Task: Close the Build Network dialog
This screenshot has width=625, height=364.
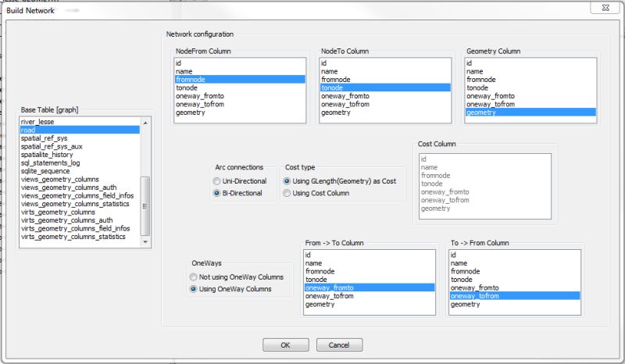Action: (605, 8)
